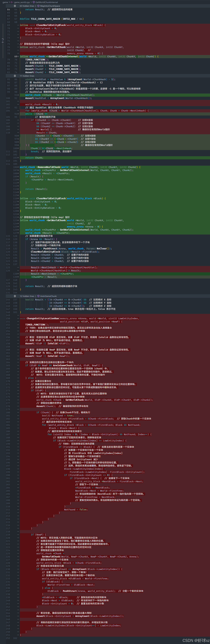Image resolution: width=210 pixels, height=644 pixels.
Task: Click the unfold icon beside 11 hidden lines
Action: pyautogui.click(x=15, y=76)
